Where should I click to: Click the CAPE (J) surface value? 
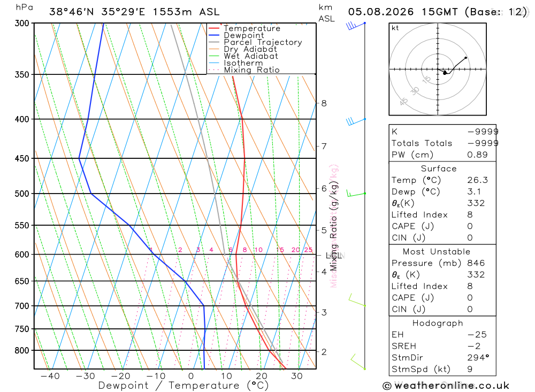point(470,226)
